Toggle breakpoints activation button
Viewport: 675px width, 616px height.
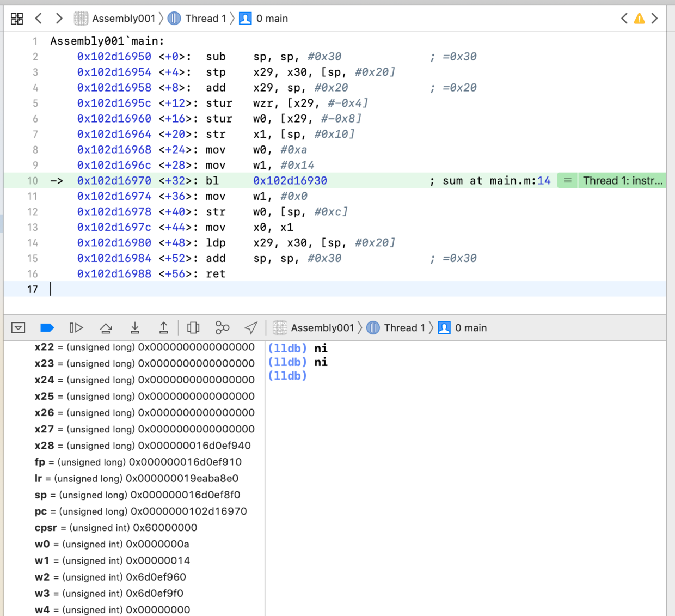[47, 328]
